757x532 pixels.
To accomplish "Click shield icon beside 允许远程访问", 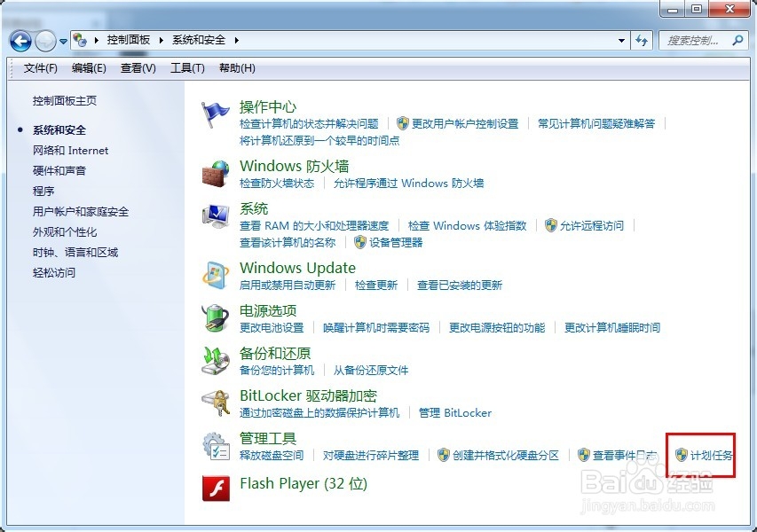I will point(551,225).
